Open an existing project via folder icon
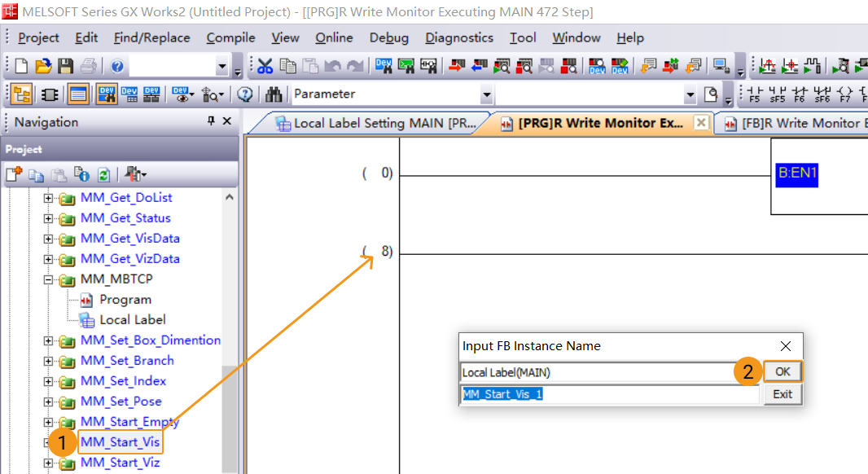The image size is (868, 474). point(43,66)
